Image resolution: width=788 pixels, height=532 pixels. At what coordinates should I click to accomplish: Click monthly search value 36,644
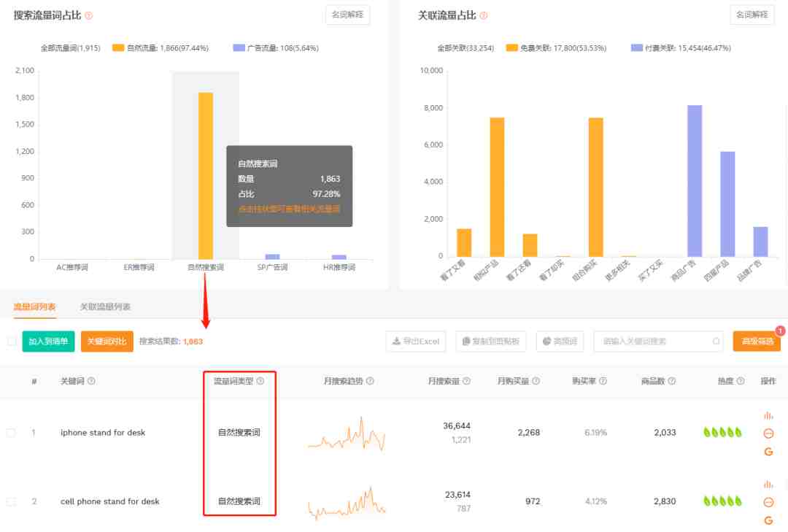click(457, 426)
